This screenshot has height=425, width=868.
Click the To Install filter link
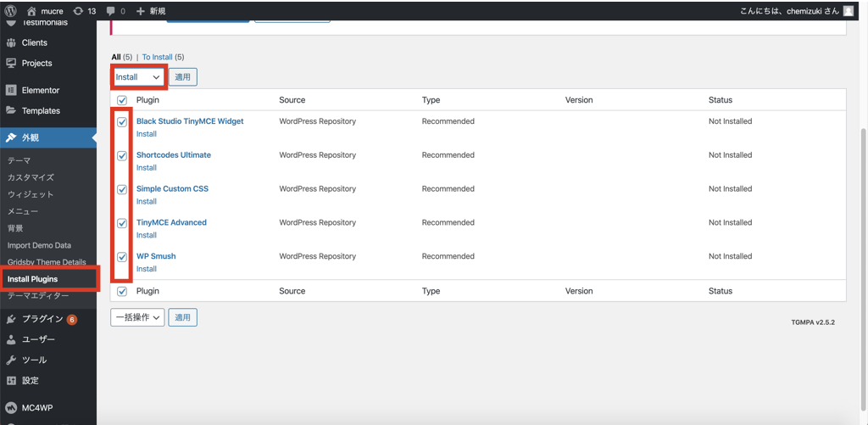(x=158, y=57)
